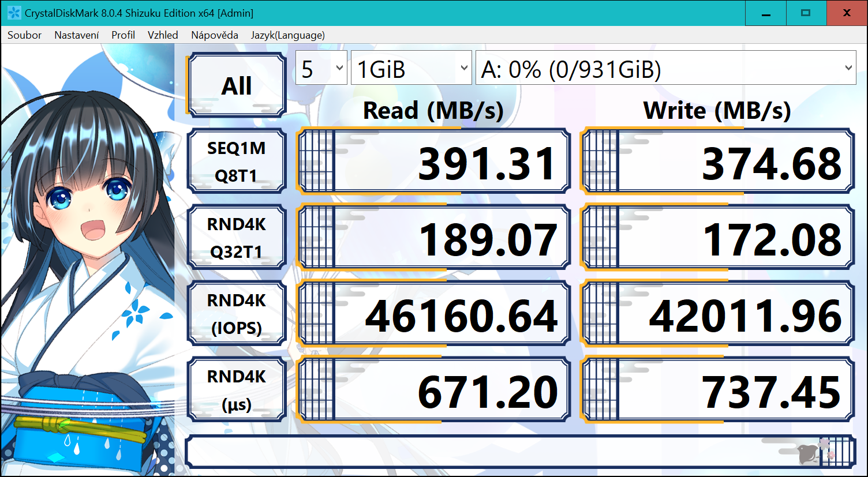Run all benchmarks with the All button
The height and width of the screenshot is (477, 868).
click(237, 85)
